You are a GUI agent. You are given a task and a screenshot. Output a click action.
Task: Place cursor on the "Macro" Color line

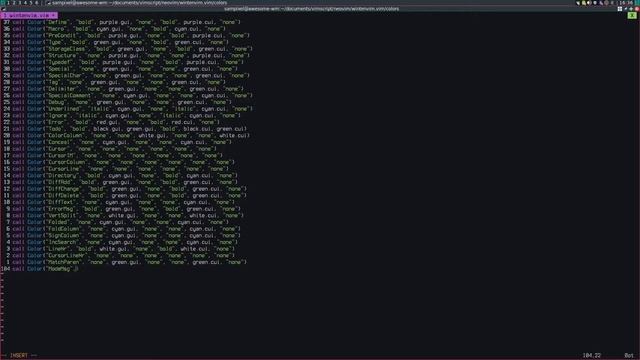click(x=119, y=29)
